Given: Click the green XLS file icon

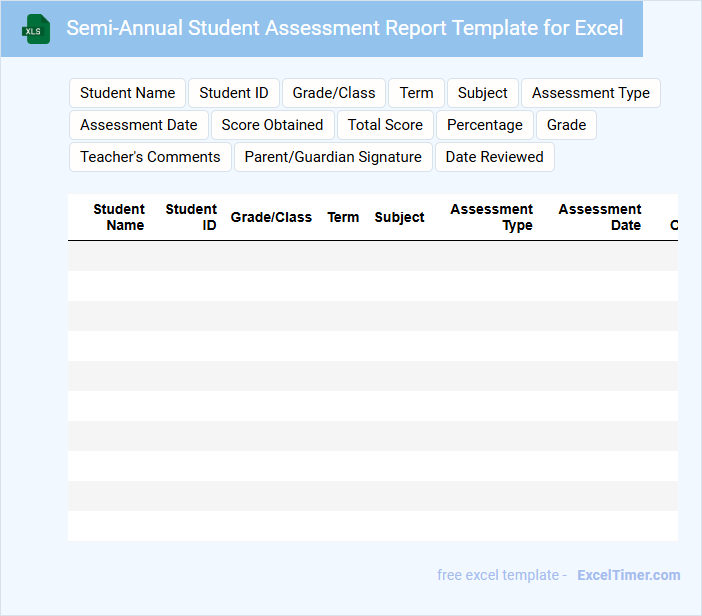Looking at the screenshot, I should [x=36, y=29].
